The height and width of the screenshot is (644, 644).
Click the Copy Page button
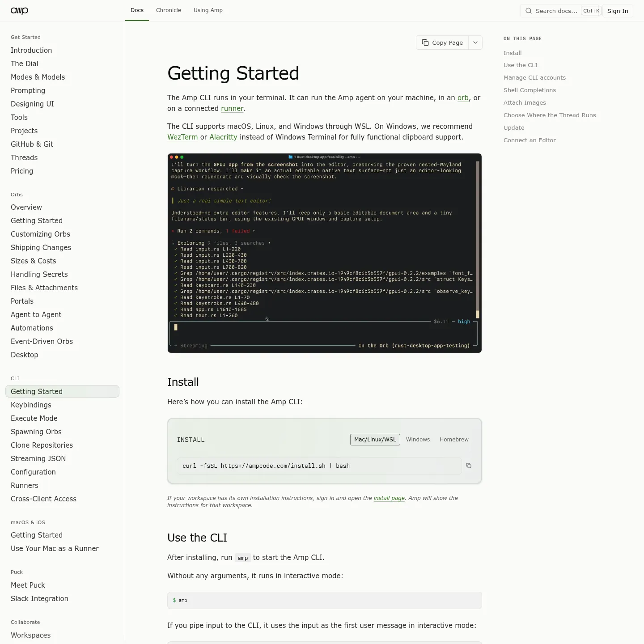tap(442, 42)
